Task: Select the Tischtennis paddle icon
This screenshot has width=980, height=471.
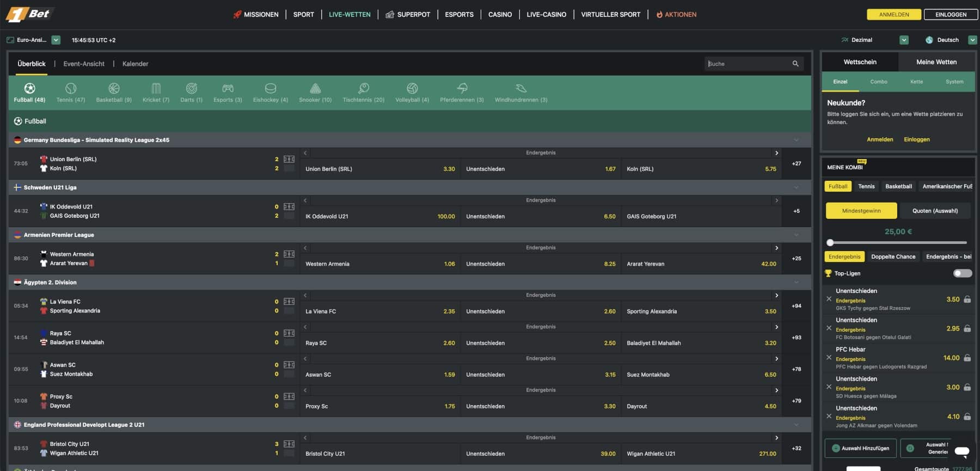Action: tap(364, 88)
